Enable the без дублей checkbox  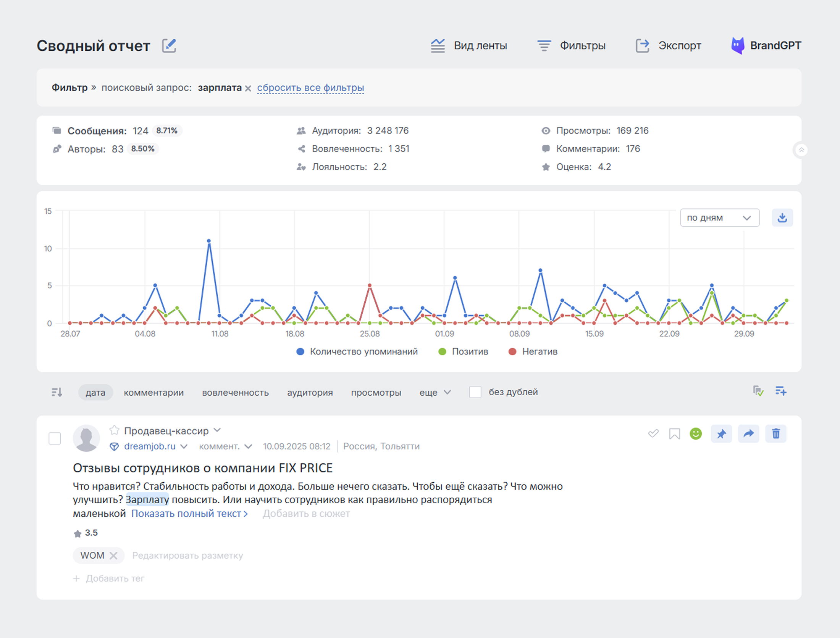475,392
